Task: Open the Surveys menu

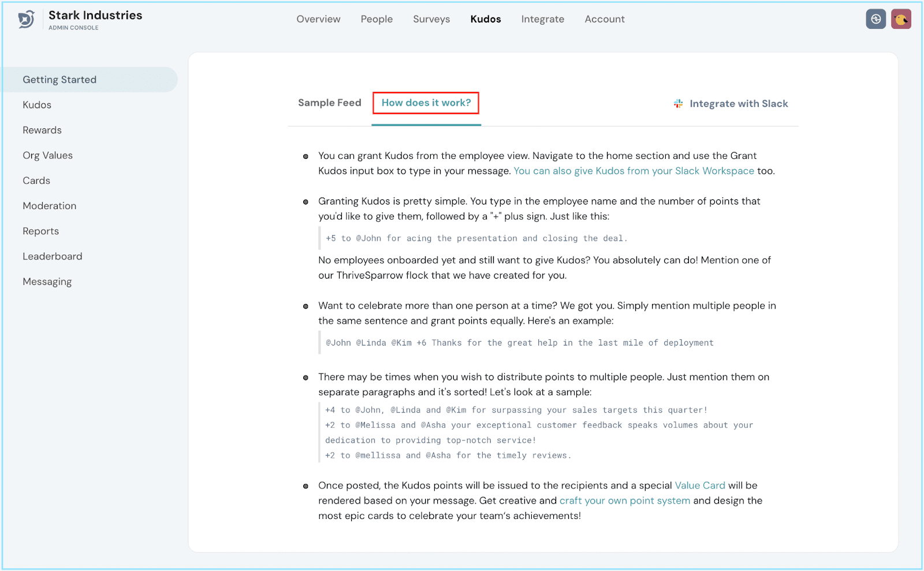Action: (431, 19)
